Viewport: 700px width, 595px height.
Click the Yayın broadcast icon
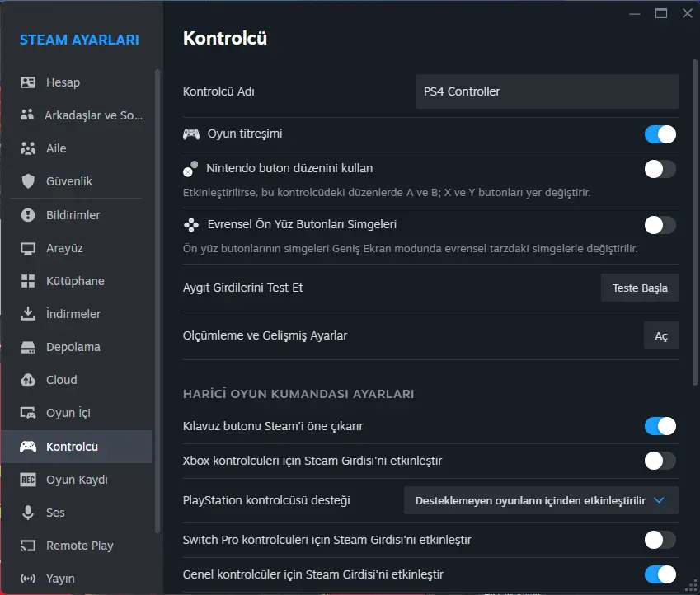28,579
